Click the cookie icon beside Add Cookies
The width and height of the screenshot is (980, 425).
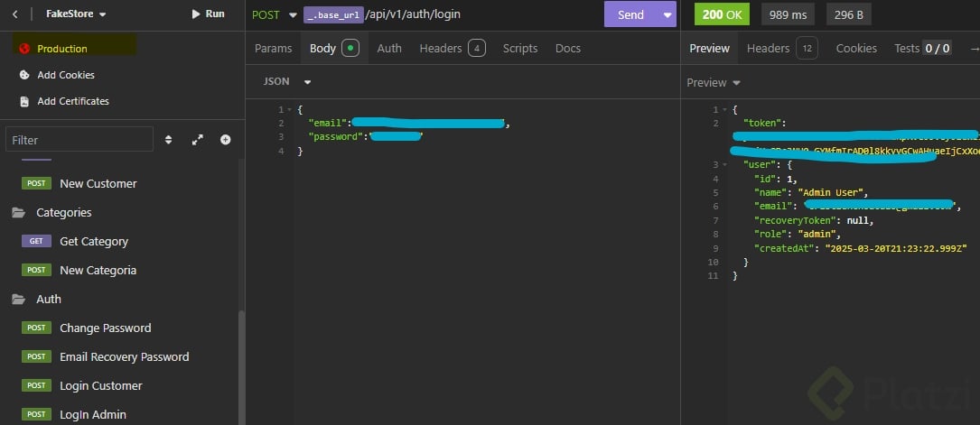point(24,75)
